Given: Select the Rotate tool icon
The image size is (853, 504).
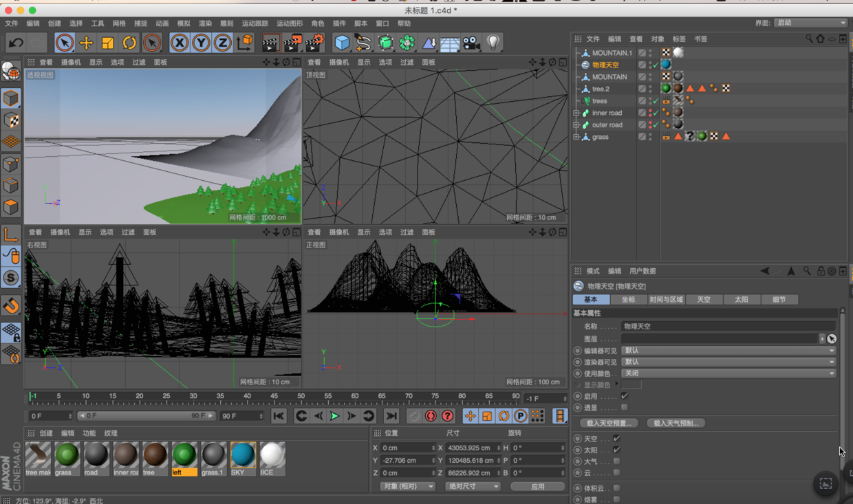Looking at the screenshot, I should tap(129, 43).
